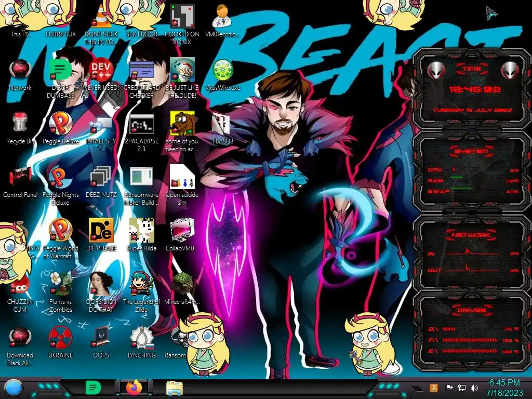Launch Plants vs Zombies

pyautogui.click(x=60, y=292)
